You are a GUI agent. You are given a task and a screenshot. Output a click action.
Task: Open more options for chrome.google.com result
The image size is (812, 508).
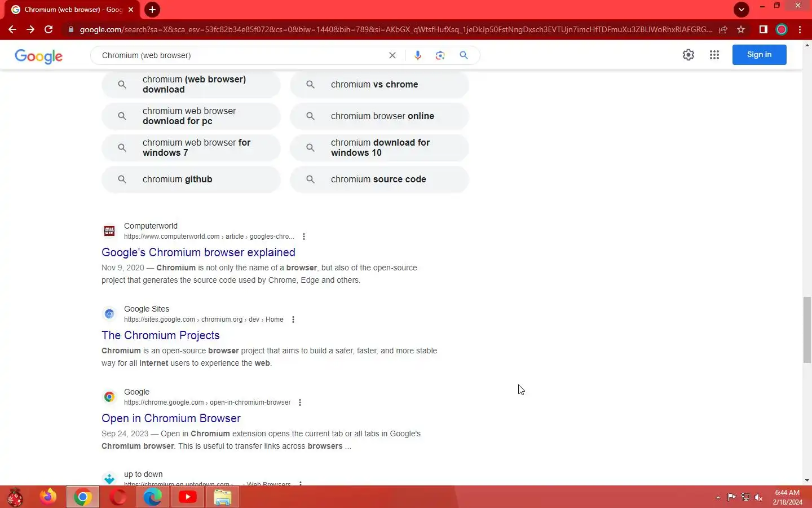pos(300,402)
